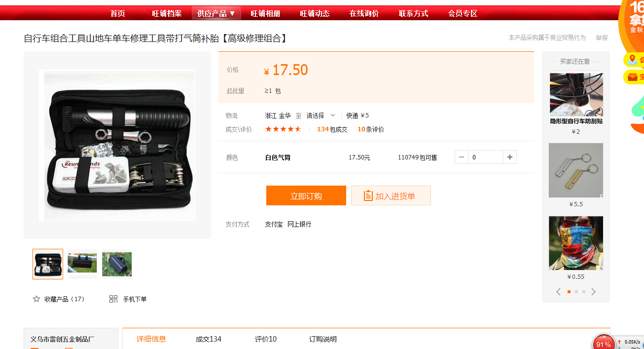Click the QR code mobile order icon
Image resolution: width=644 pixels, height=349 pixels.
113,299
